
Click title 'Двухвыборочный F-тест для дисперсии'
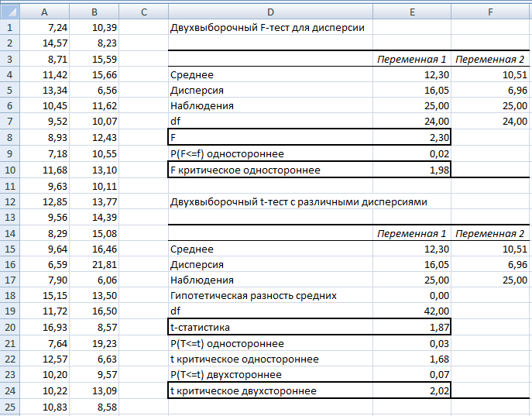click(267, 27)
